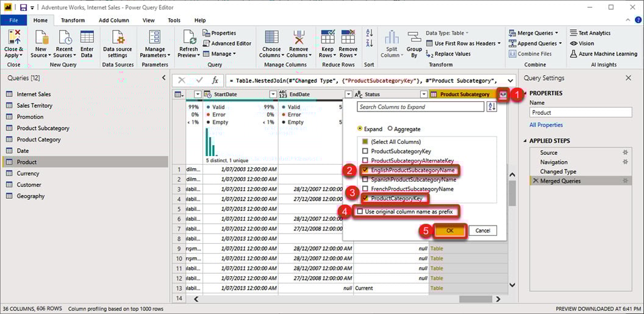The height and width of the screenshot is (314, 644).
Task: Toggle EnglishProductSubcategoryName checkbox
Action: pyautogui.click(x=365, y=170)
